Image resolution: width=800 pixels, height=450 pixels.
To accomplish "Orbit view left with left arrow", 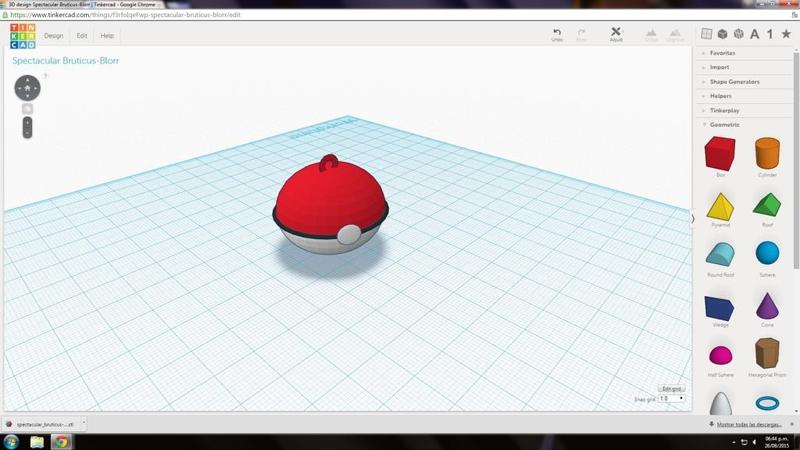I will [x=18, y=88].
